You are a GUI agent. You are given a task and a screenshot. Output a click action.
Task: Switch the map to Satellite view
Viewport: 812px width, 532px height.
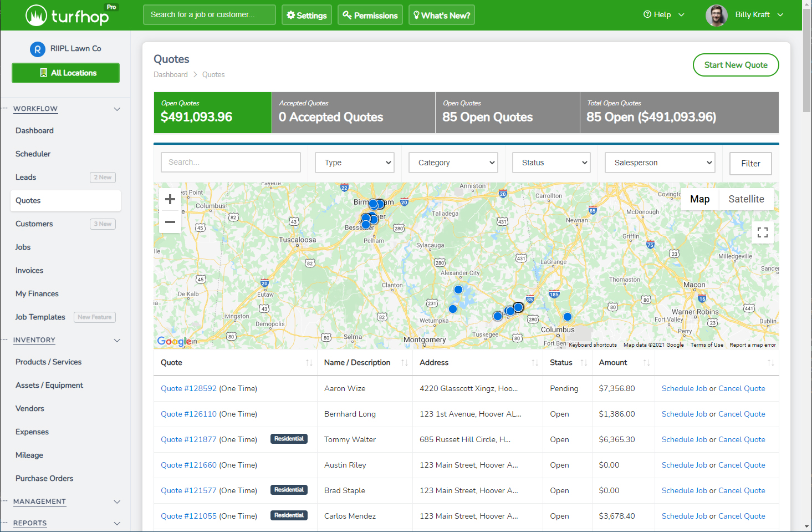click(745, 199)
